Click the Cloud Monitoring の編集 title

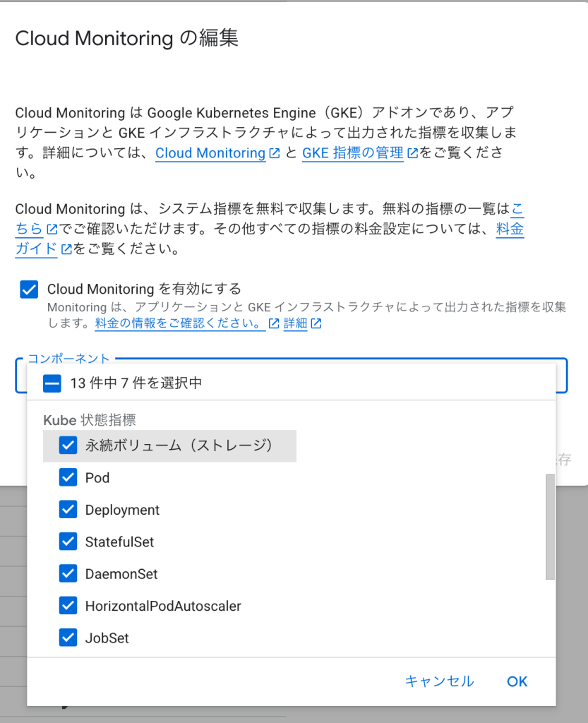point(127,38)
